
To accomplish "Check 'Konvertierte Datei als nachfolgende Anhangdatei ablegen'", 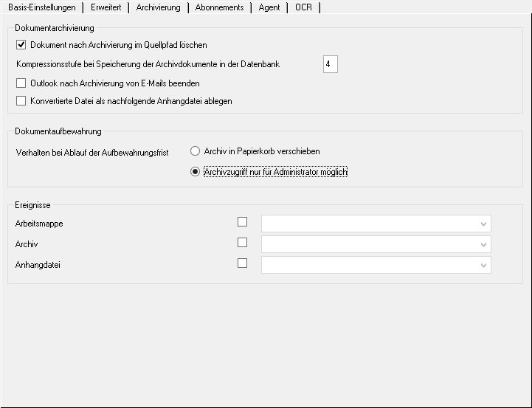I will coord(21,101).
